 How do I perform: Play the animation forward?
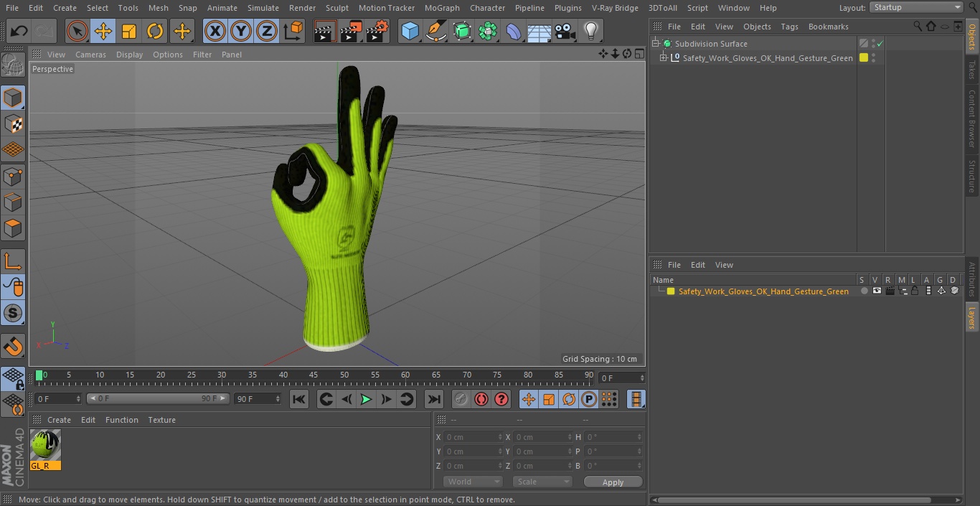coord(366,399)
